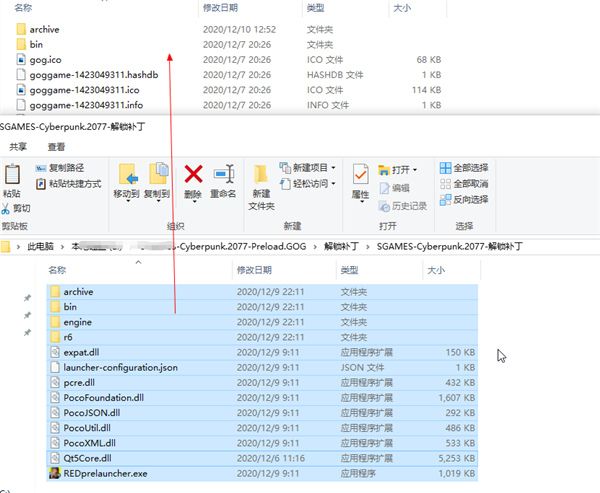The image size is (600, 493).
Task: Click Select None (全部取消) button
Action: coord(464,184)
